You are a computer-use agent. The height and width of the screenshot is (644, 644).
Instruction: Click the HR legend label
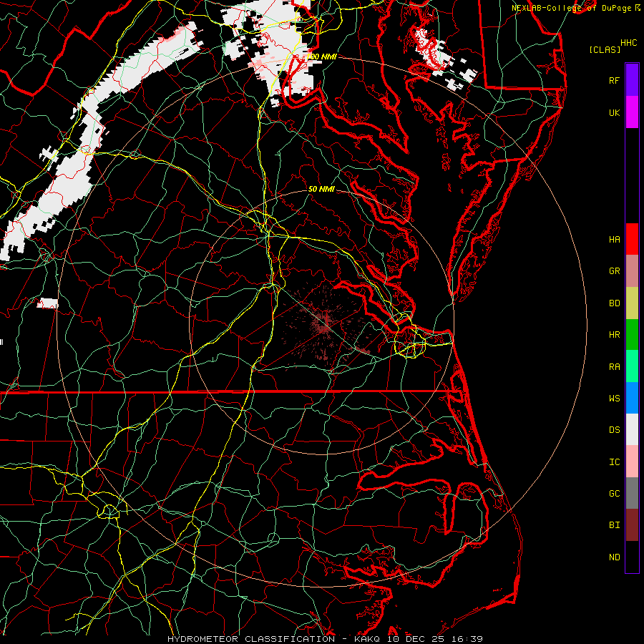click(615, 335)
